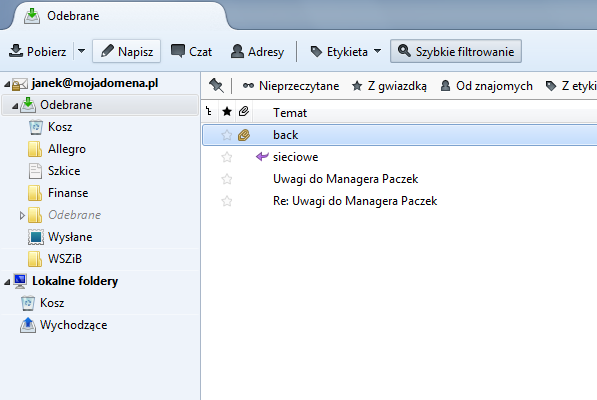597x400 pixels.
Task: Click the thread column header icon
Action: 209,112
